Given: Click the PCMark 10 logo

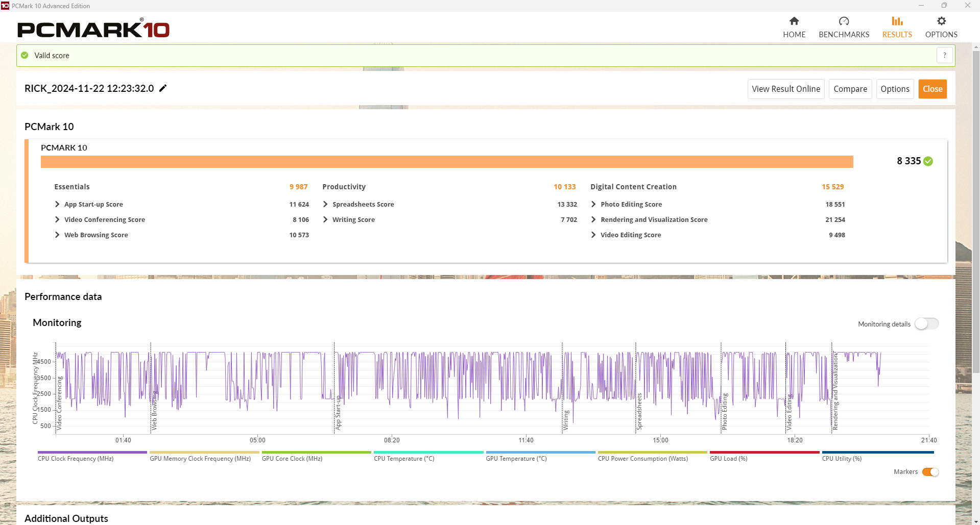Looking at the screenshot, I should 93,29.
